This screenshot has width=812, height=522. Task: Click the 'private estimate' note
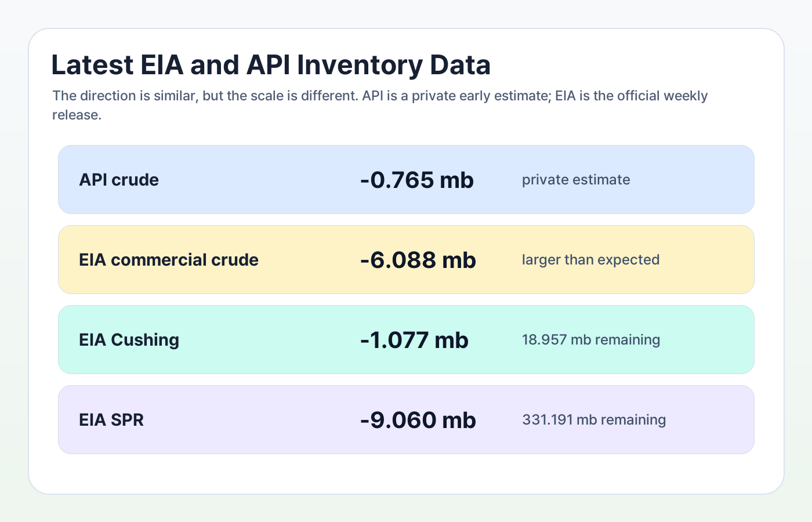[576, 180]
